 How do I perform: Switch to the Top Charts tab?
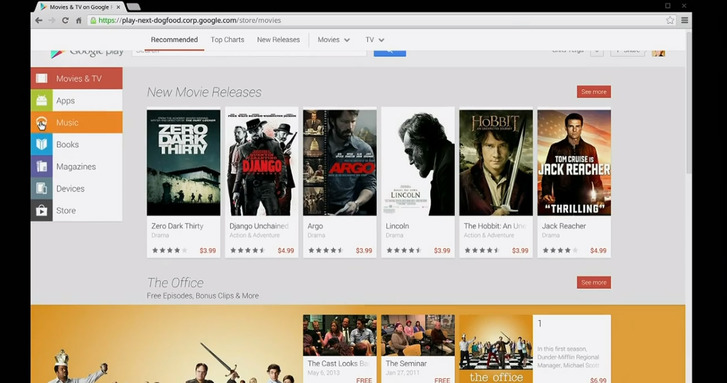click(227, 40)
